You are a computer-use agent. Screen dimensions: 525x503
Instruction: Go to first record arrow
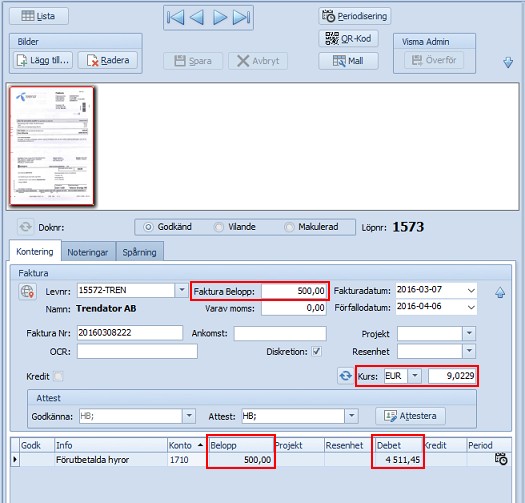(x=175, y=17)
